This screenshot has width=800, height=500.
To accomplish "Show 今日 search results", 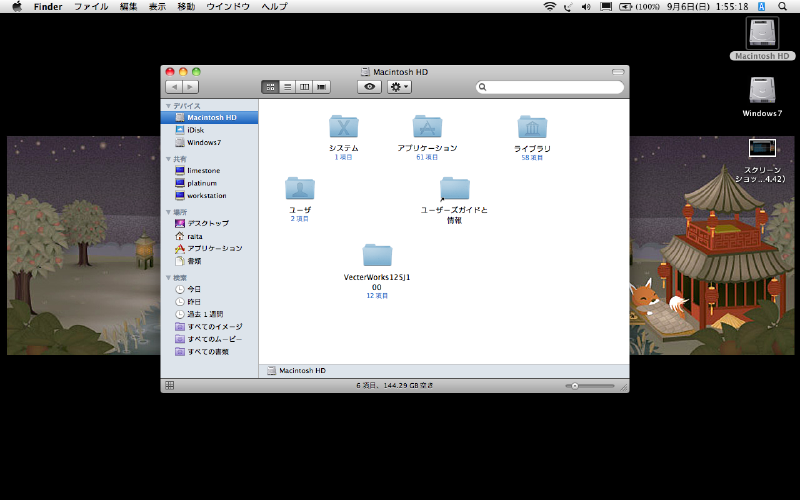I will tap(209, 289).
